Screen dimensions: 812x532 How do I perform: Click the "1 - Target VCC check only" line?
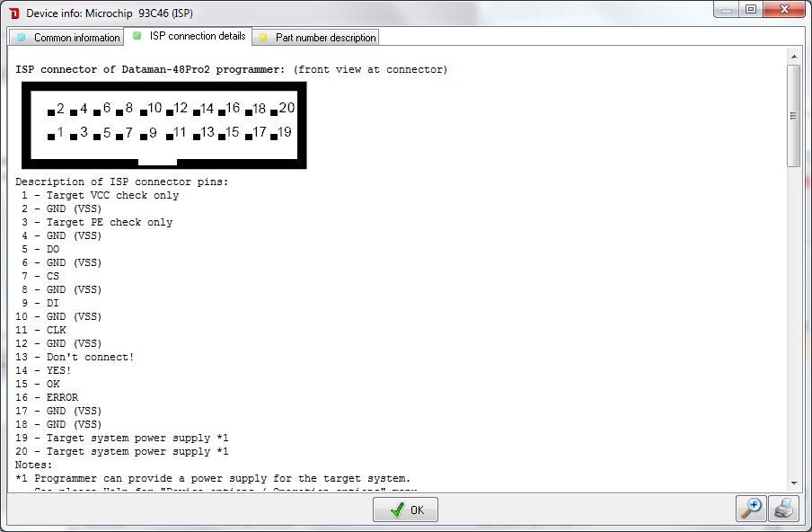click(100, 195)
